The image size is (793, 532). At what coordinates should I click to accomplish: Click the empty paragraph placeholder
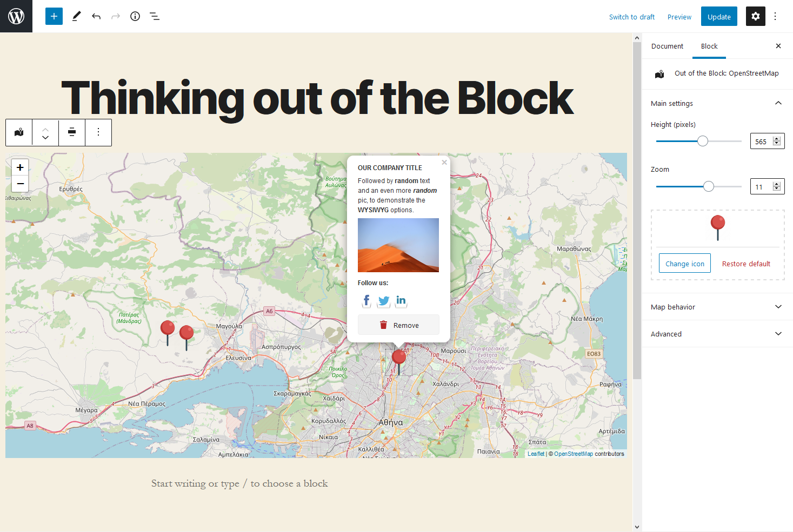[x=239, y=483]
